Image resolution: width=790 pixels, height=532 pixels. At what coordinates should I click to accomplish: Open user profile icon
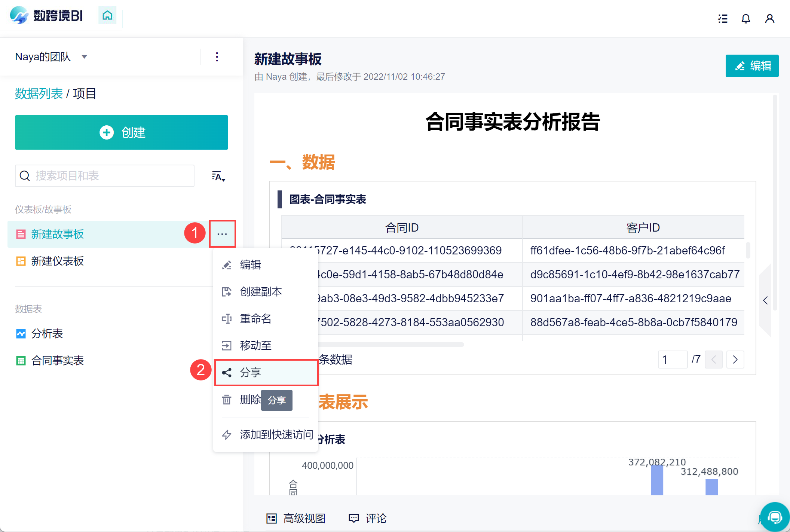[769, 18]
